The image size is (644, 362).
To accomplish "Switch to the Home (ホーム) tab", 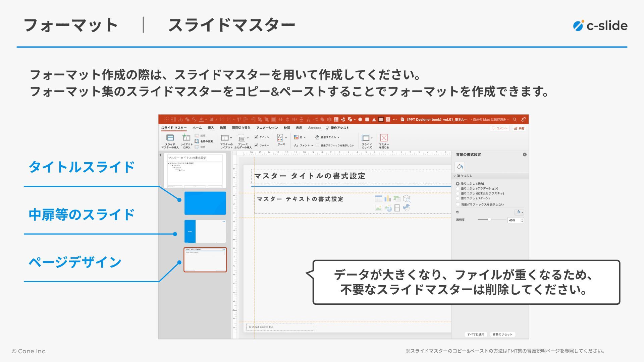I will coord(197,128).
